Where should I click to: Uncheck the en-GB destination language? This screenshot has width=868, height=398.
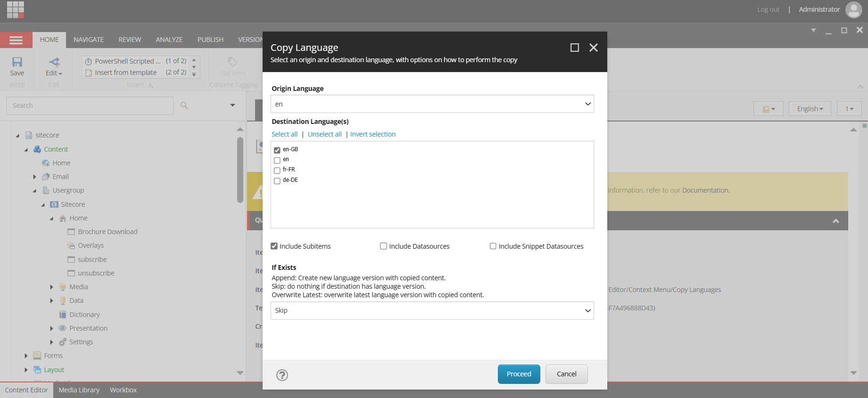(x=277, y=150)
